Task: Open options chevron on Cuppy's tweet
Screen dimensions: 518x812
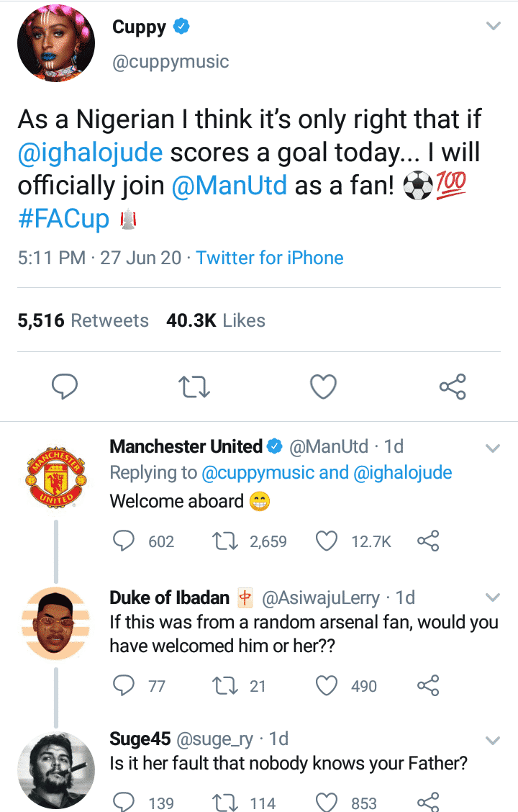Action: tap(493, 27)
